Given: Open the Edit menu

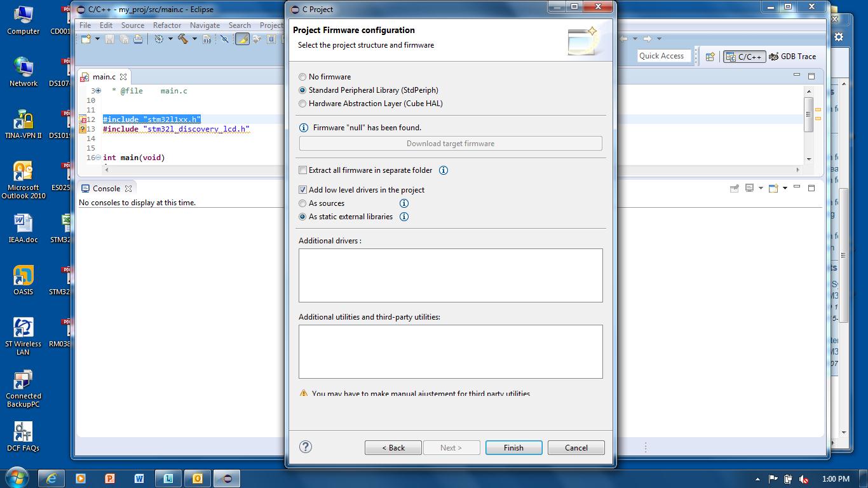Looking at the screenshot, I should pyautogui.click(x=106, y=25).
